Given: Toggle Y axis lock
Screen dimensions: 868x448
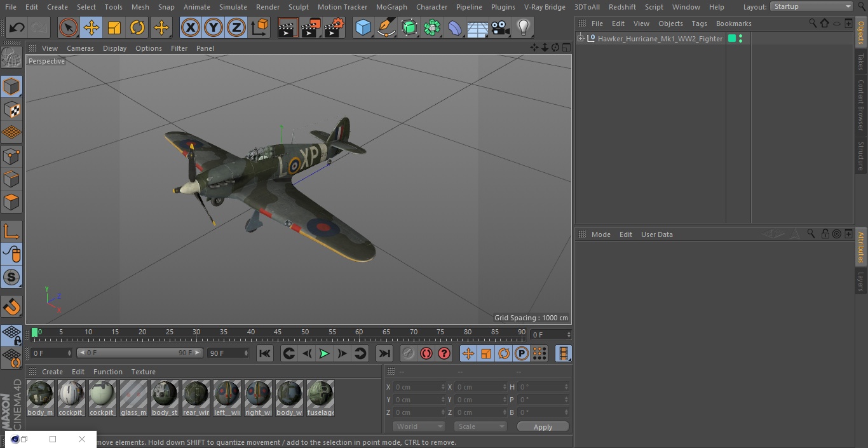Looking at the screenshot, I should tap(214, 27).
